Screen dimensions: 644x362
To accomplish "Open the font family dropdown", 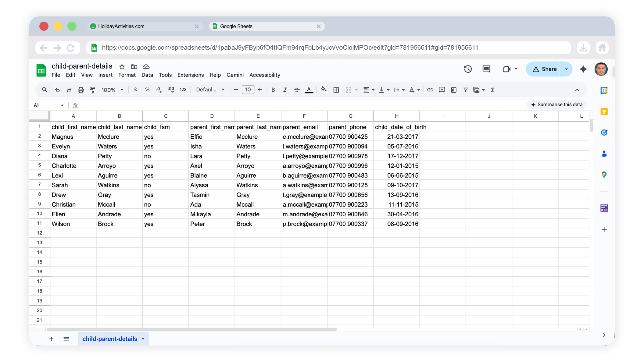I will click(x=210, y=90).
